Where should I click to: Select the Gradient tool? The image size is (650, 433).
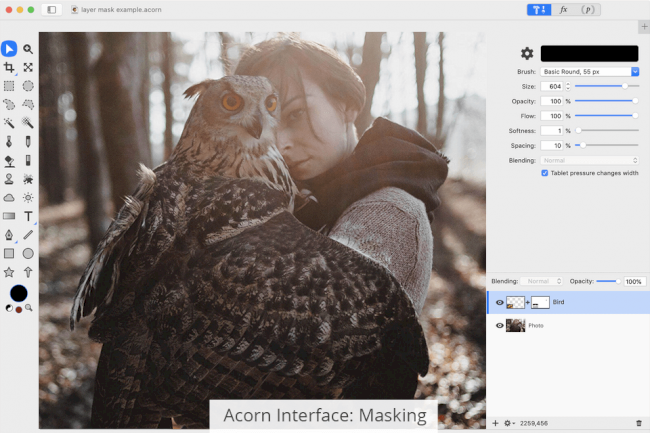pyautogui.click(x=9, y=216)
